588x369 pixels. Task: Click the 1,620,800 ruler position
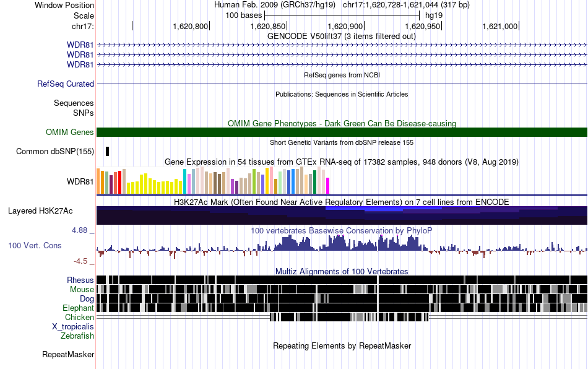[x=191, y=26]
